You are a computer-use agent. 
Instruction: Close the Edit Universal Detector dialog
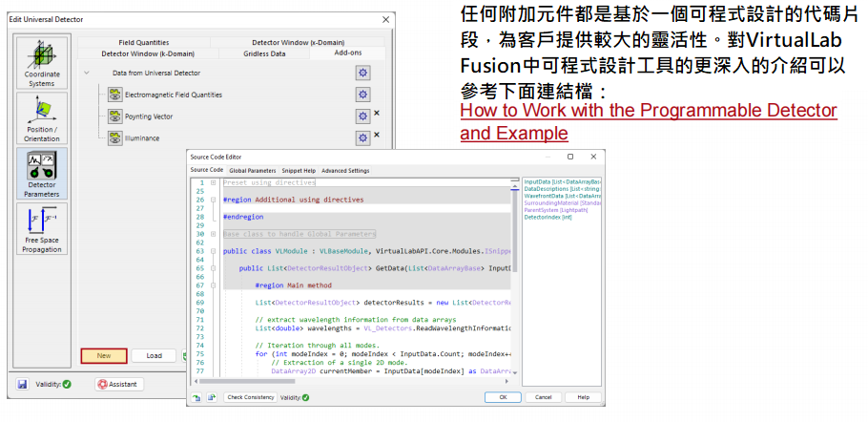[386, 19]
